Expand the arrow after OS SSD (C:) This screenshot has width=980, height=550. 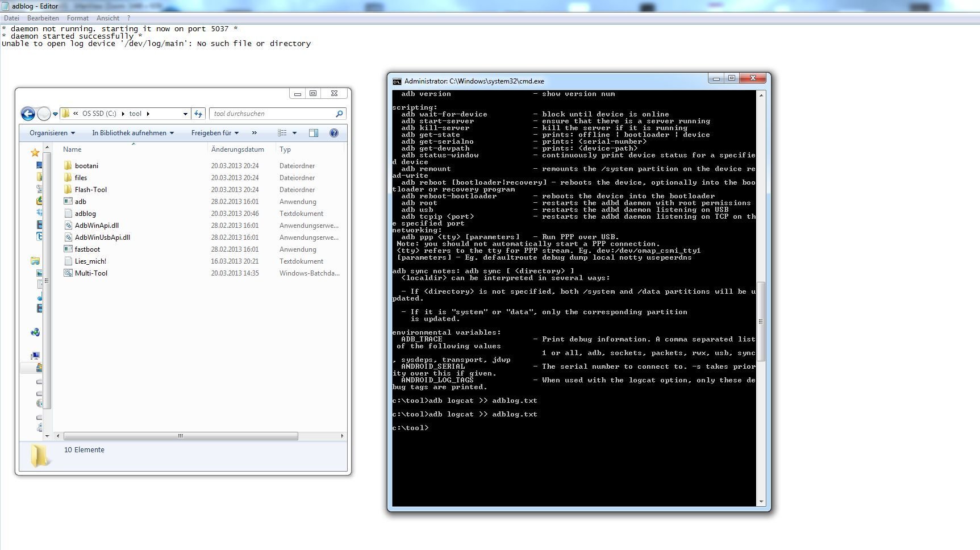[123, 114]
